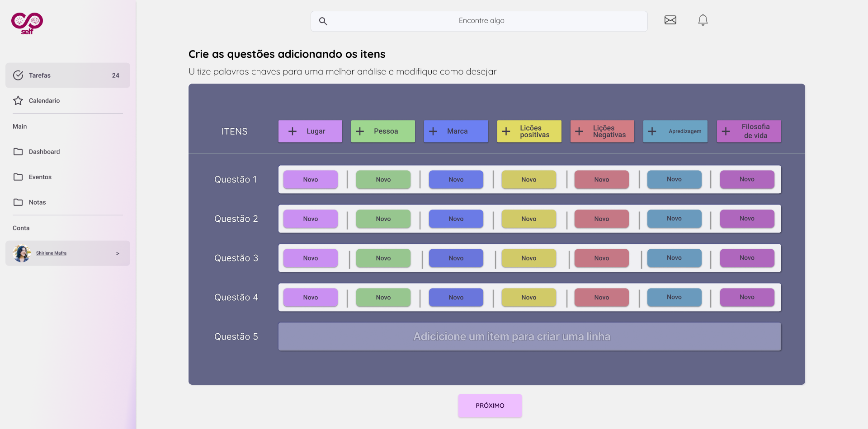Viewport: 868px width, 429px height.
Task: Click the Lugar item label
Action: (x=316, y=131)
